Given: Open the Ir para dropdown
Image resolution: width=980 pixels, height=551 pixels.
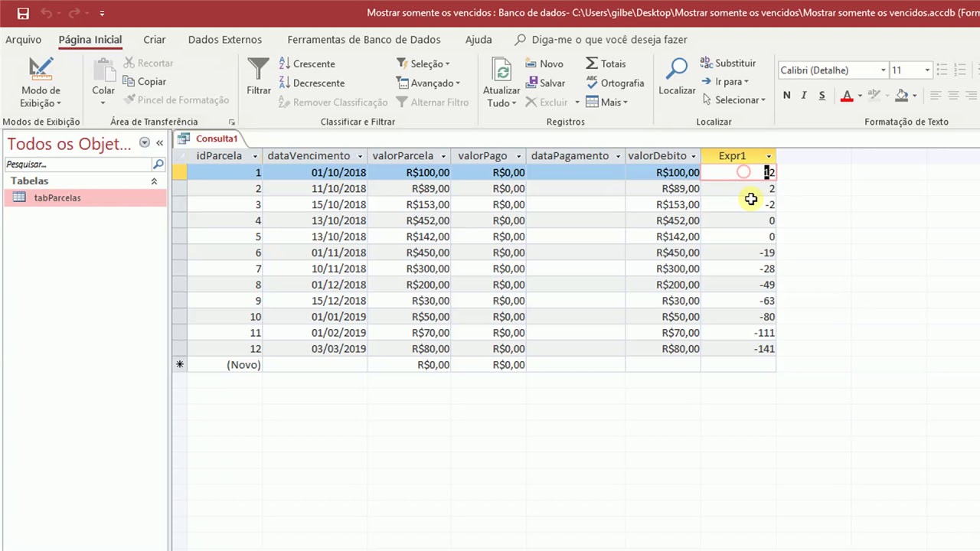Looking at the screenshot, I should pyautogui.click(x=725, y=81).
